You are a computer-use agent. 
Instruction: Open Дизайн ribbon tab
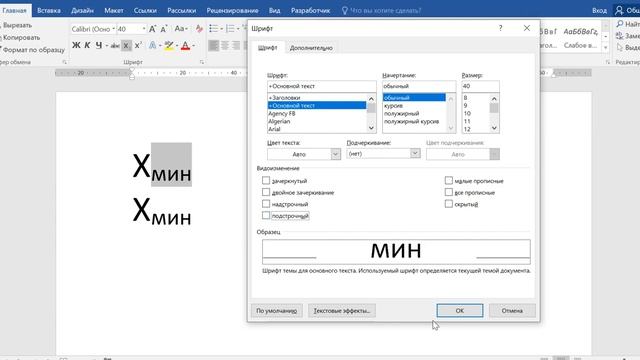click(x=82, y=11)
